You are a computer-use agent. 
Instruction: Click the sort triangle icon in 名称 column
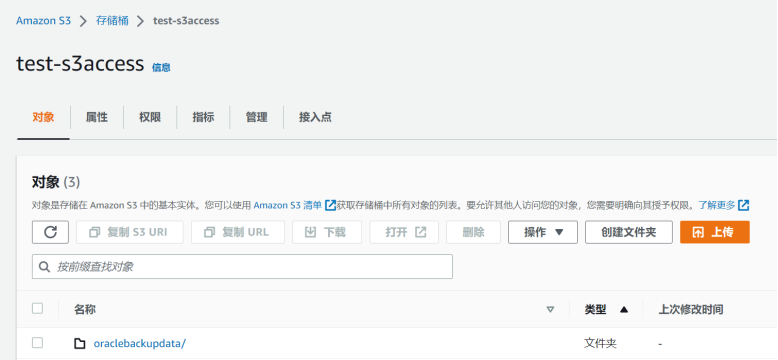click(x=550, y=310)
